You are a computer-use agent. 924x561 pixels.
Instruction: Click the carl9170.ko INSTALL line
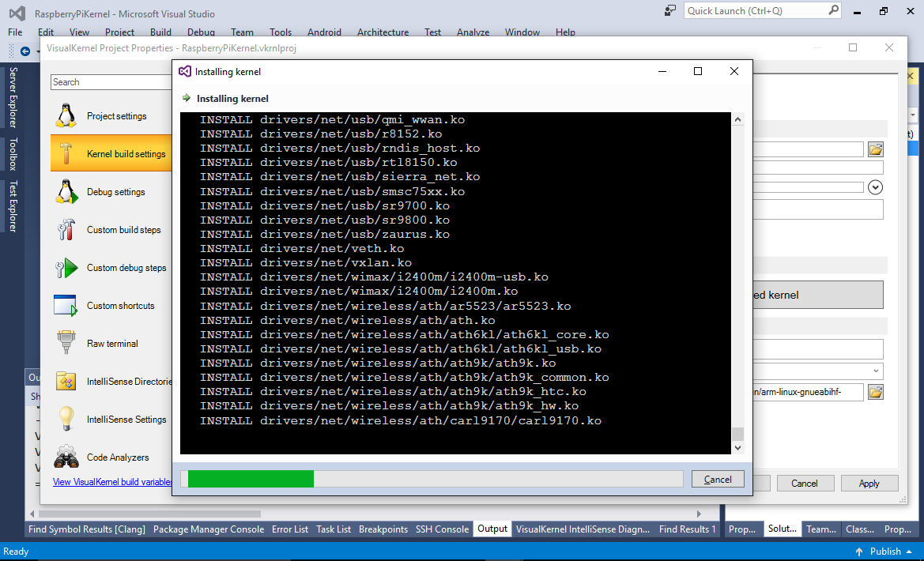coord(401,420)
